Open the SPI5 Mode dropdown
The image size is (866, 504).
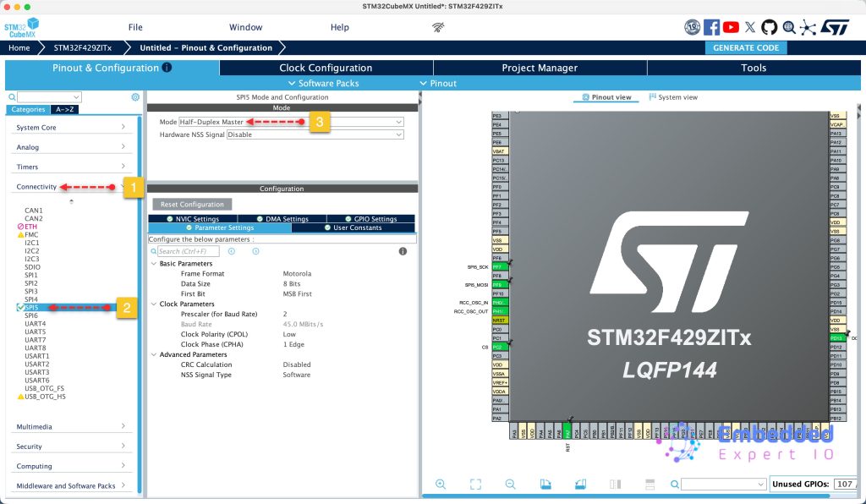[x=290, y=122]
